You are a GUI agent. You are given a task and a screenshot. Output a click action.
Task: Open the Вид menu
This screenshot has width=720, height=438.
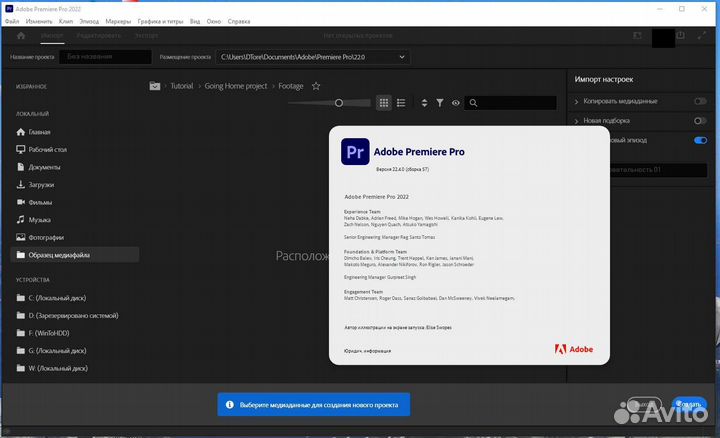pyautogui.click(x=195, y=21)
